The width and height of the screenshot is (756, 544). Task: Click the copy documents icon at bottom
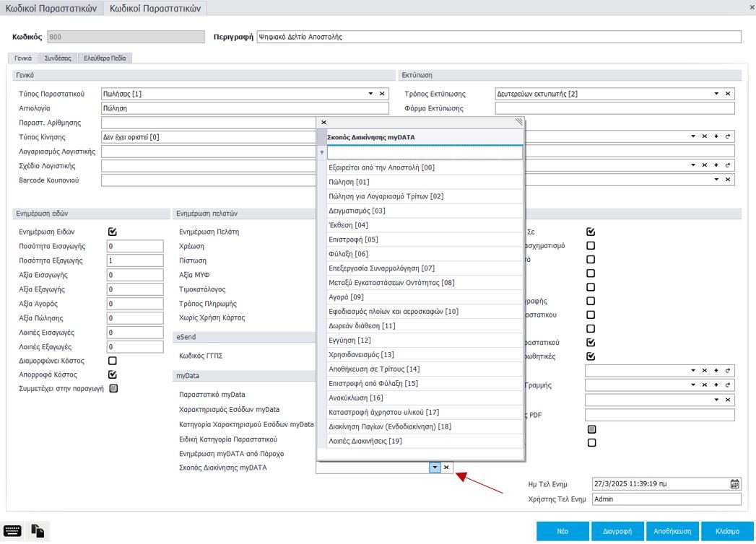(38, 532)
